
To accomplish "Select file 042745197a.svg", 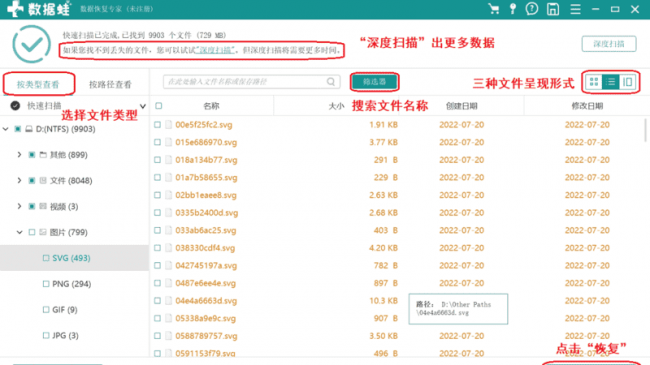I will pos(206,265).
